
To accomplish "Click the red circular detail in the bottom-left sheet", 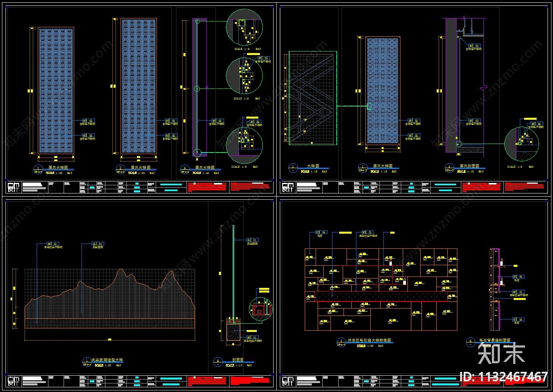I will 261,309.
